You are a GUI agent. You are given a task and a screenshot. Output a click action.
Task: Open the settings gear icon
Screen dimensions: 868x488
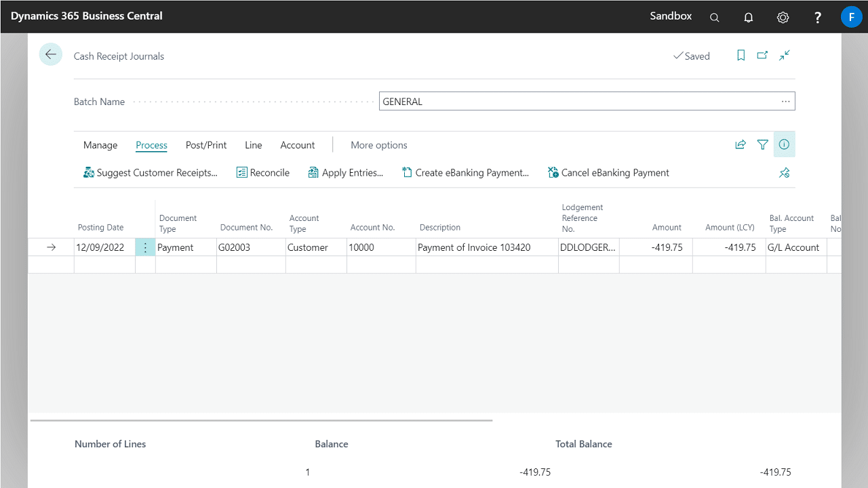[x=783, y=18]
